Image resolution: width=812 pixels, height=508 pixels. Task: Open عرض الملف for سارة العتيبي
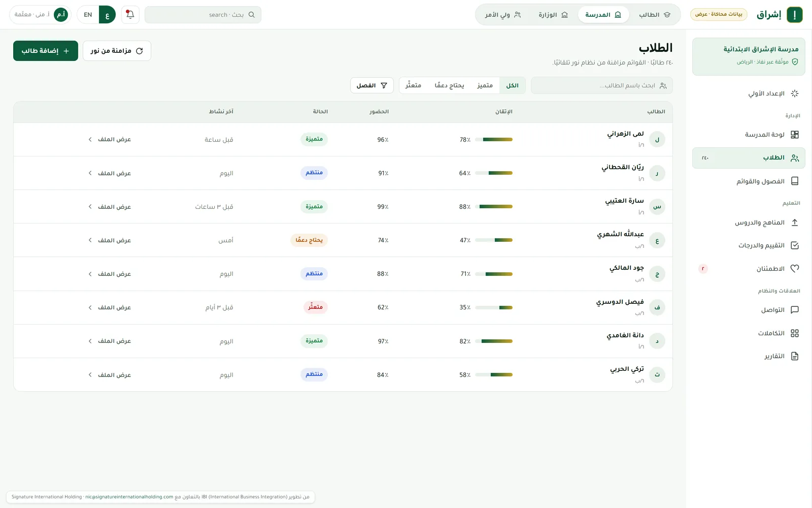coord(110,207)
